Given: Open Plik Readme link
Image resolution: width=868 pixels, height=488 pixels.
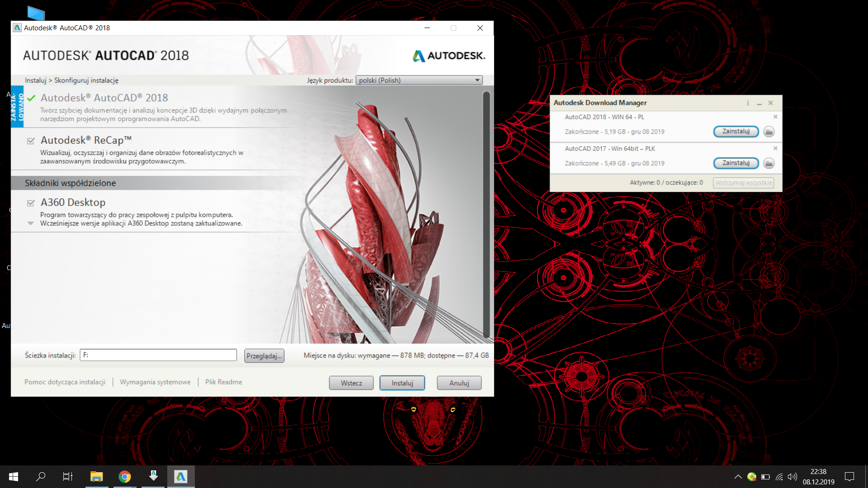Looking at the screenshot, I should click(224, 382).
